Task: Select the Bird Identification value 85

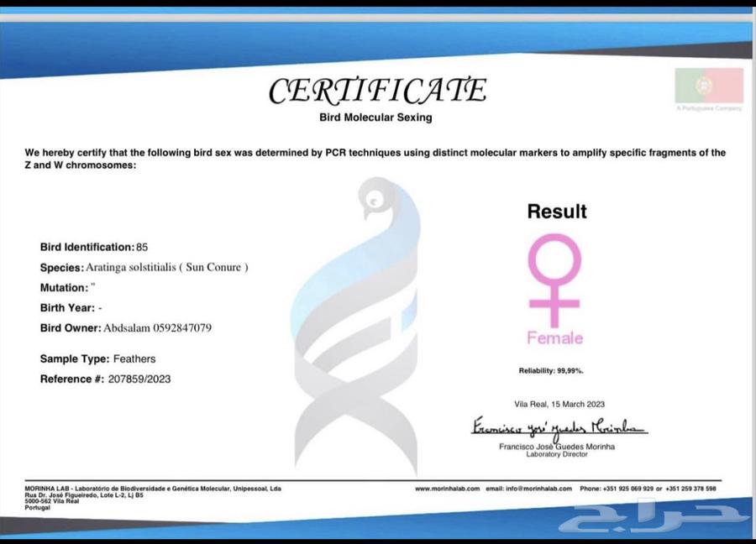Action: 142,248
